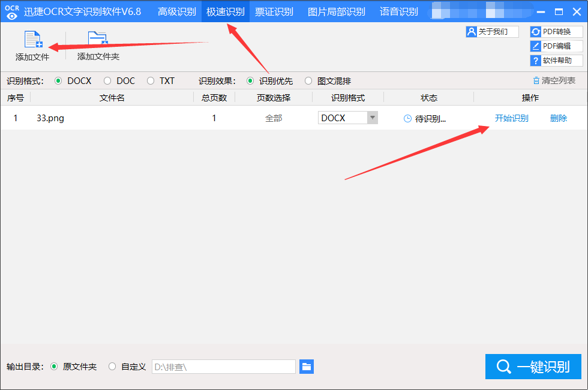Click the output path field D:\排查\
588x390 pixels.
tap(223, 367)
